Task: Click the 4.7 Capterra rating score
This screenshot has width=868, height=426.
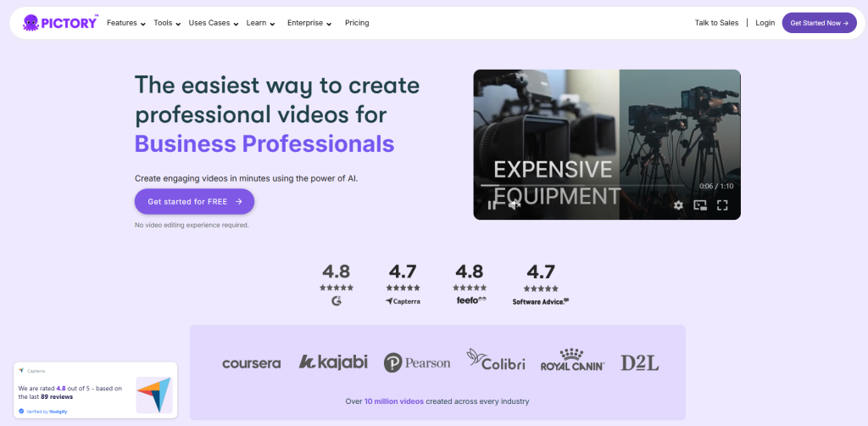Action: pyautogui.click(x=403, y=272)
